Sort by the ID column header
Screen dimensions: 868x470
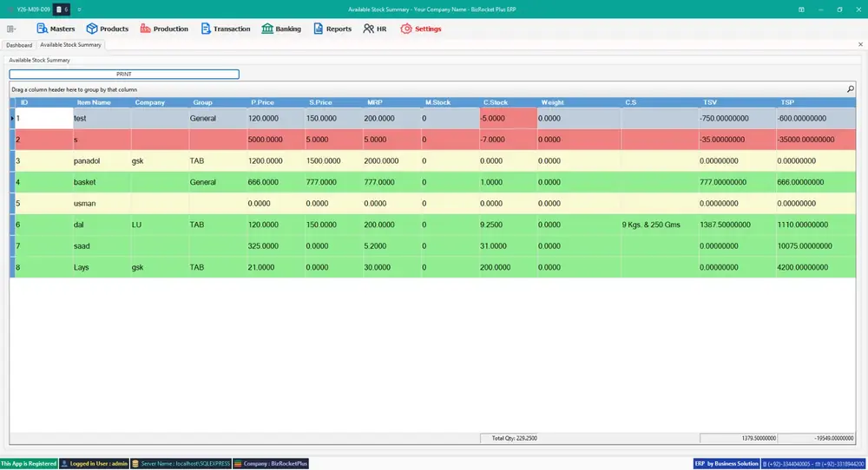click(x=44, y=102)
